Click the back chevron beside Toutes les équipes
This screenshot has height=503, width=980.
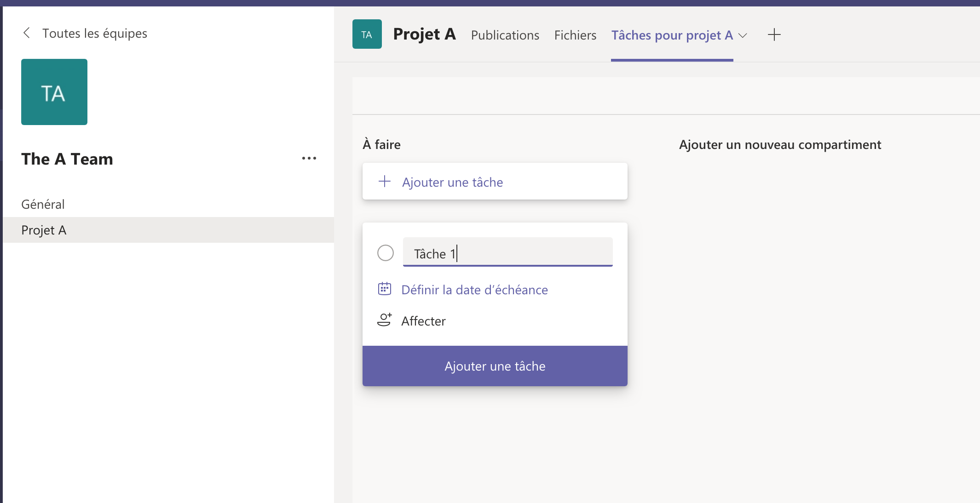(27, 33)
